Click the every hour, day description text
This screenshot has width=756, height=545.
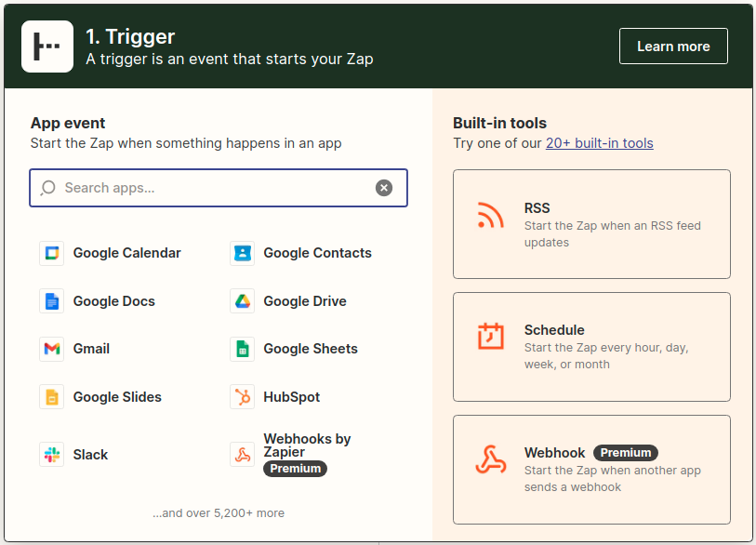click(606, 356)
